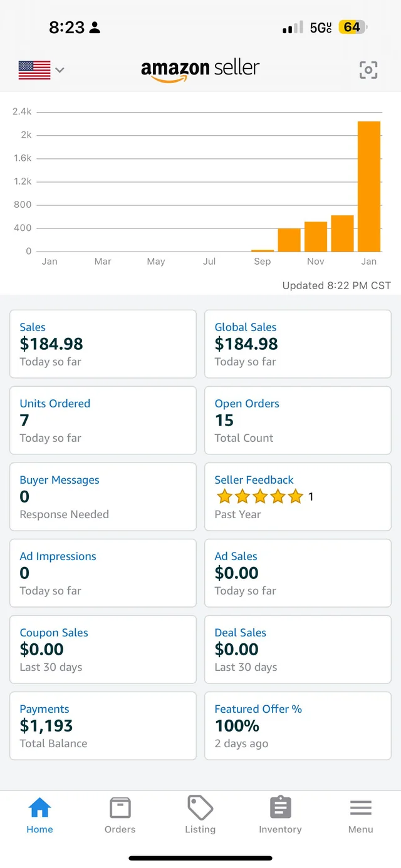
Task: Open the Inventory clipboard icon
Action: (280, 808)
